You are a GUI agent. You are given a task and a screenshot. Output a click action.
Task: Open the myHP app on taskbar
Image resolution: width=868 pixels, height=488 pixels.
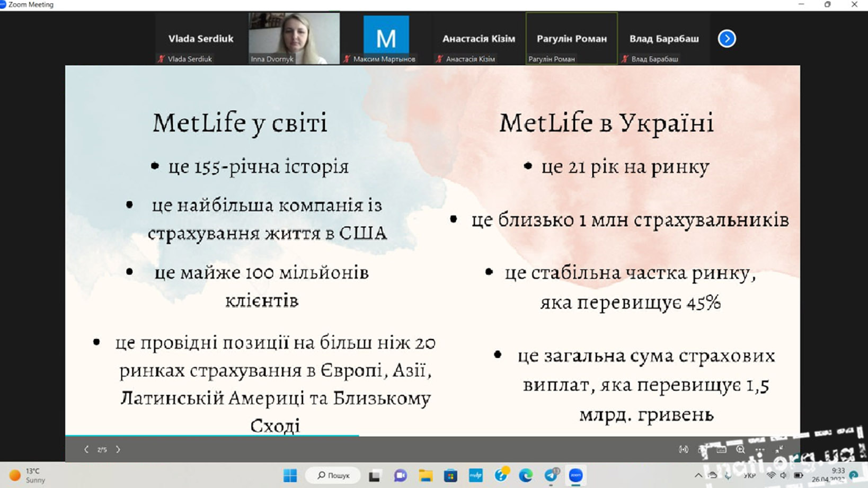click(x=476, y=475)
